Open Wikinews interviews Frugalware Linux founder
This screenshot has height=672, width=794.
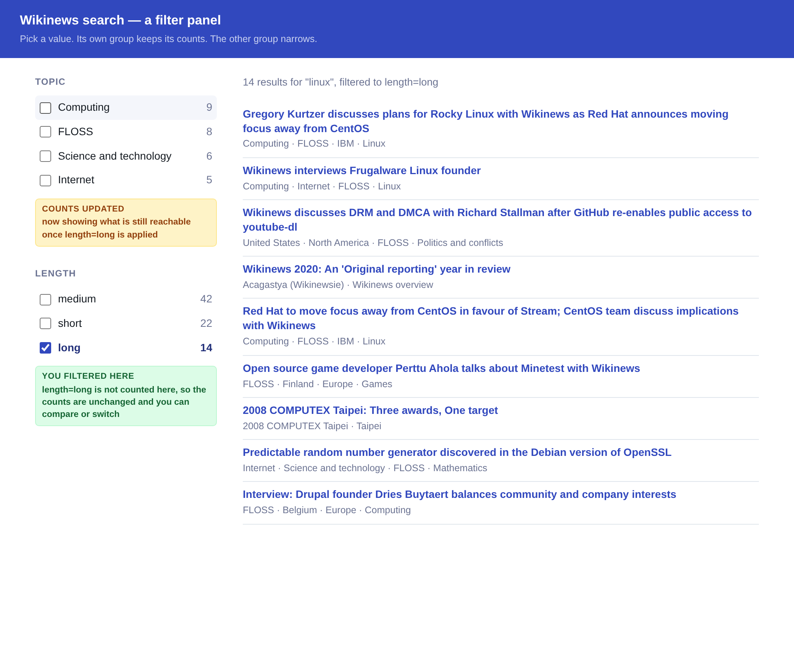tap(361, 171)
